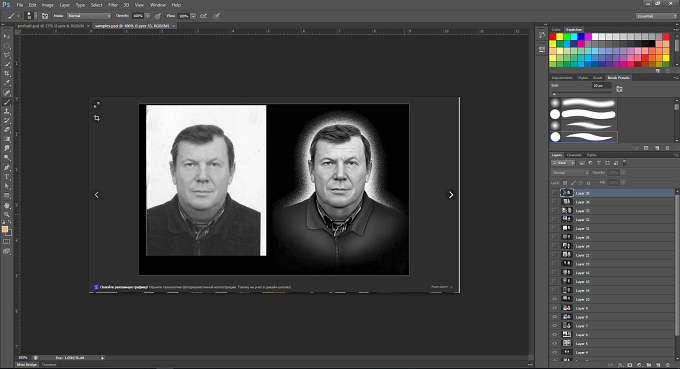
Task: Hide Layer 10 with its eye icon
Action: (x=554, y=299)
